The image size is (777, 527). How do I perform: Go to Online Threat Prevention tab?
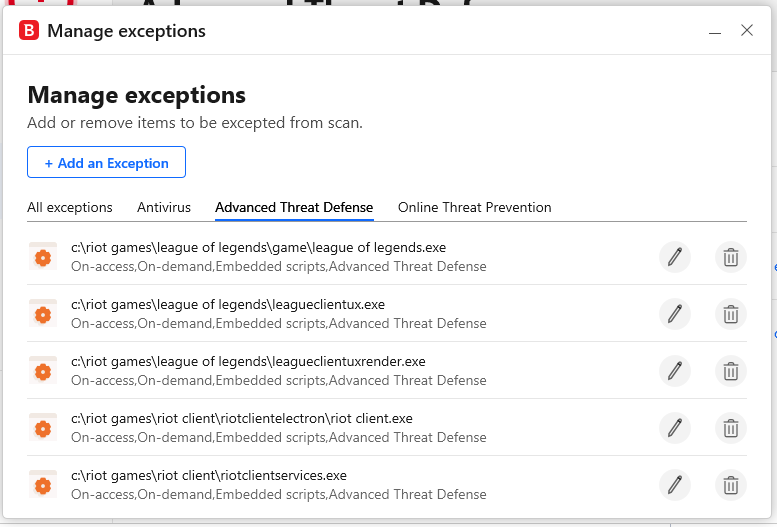475,207
